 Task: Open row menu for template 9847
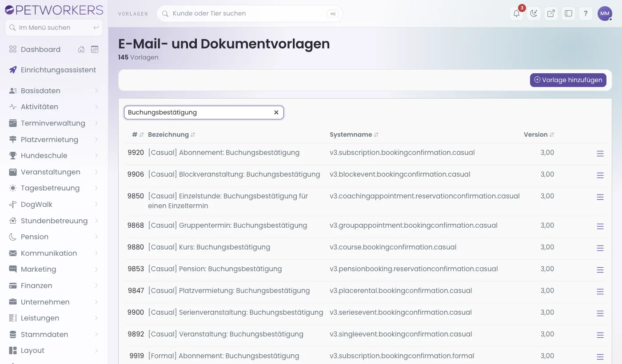tap(600, 292)
